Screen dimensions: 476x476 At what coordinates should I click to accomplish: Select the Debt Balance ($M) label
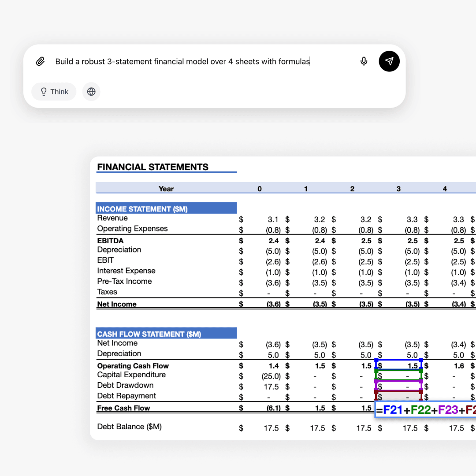click(129, 427)
